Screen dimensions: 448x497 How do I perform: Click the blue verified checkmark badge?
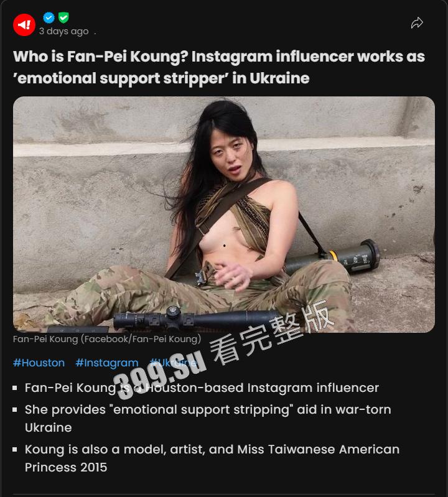point(49,18)
